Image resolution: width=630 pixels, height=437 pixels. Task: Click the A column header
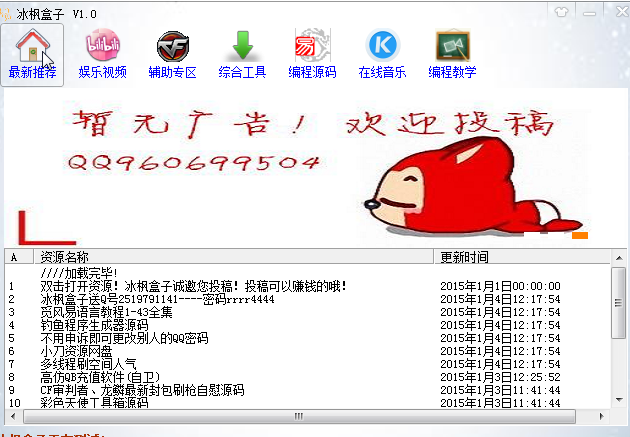[19, 257]
